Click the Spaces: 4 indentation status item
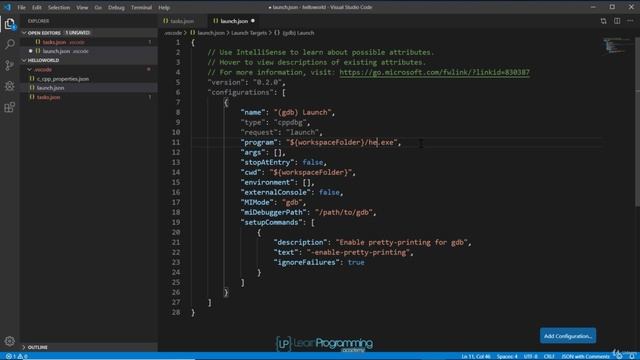The width and height of the screenshot is (640, 360). click(507, 356)
